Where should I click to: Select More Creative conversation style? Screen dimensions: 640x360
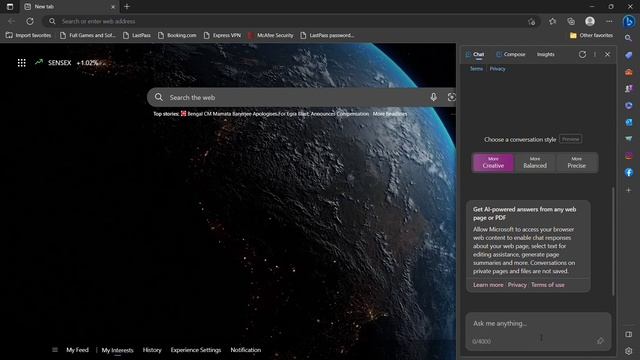(493, 162)
